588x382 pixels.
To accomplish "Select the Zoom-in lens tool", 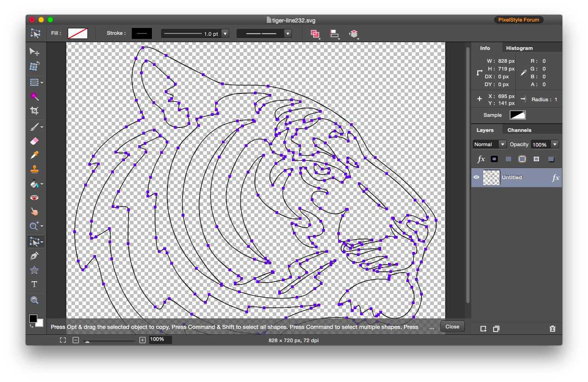I will [x=34, y=226].
